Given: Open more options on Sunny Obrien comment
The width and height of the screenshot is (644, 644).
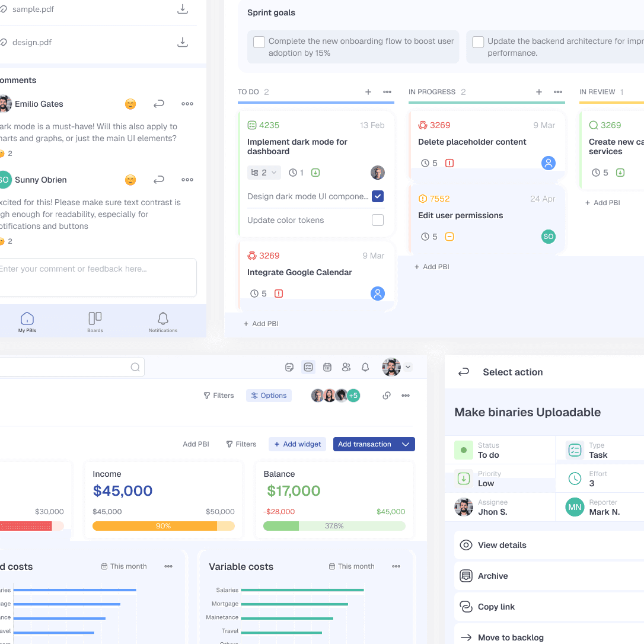Looking at the screenshot, I should [187, 180].
